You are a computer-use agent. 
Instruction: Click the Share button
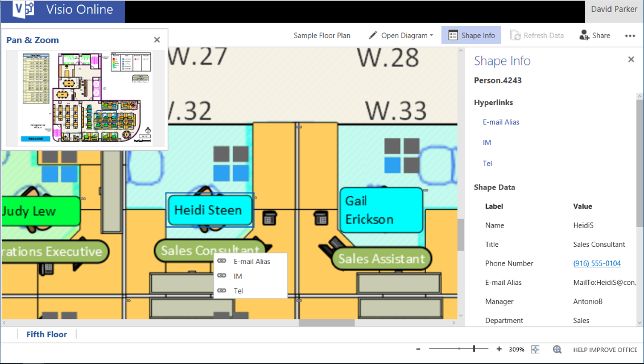(x=595, y=35)
